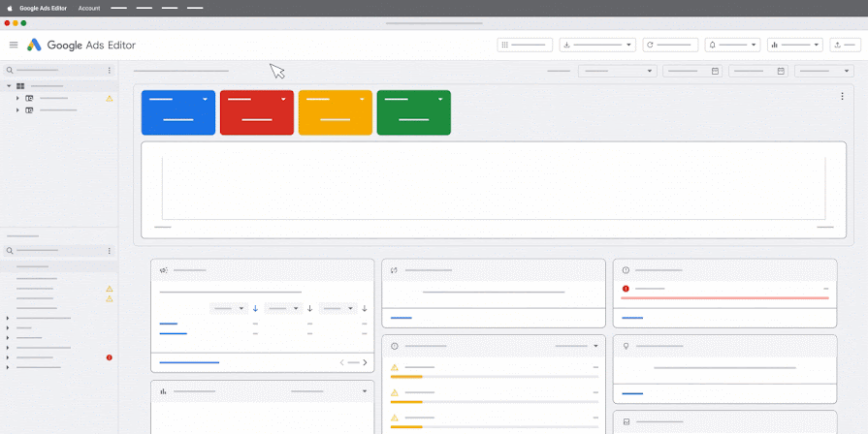Focus the account tree search field

click(59, 70)
